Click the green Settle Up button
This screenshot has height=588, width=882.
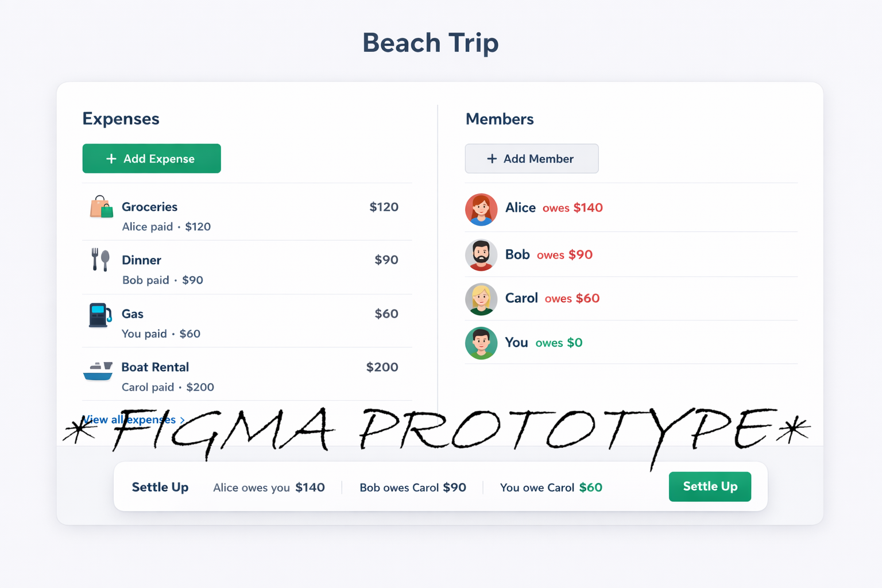point(710,486)
